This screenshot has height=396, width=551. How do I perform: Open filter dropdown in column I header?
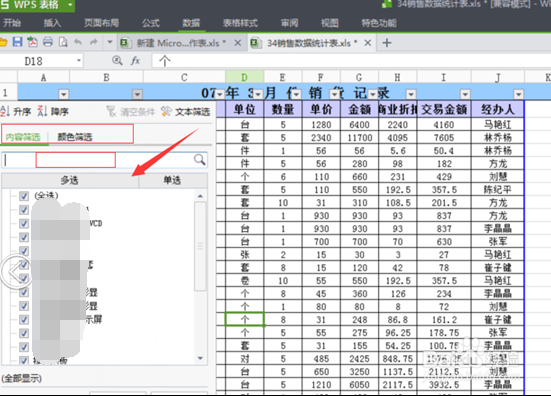point(465,94)
